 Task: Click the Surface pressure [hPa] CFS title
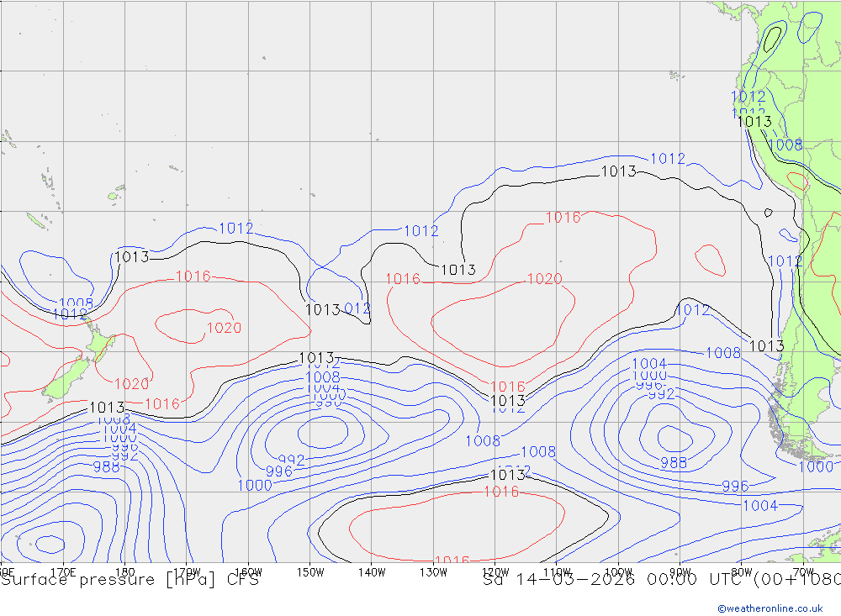point(130,580)
